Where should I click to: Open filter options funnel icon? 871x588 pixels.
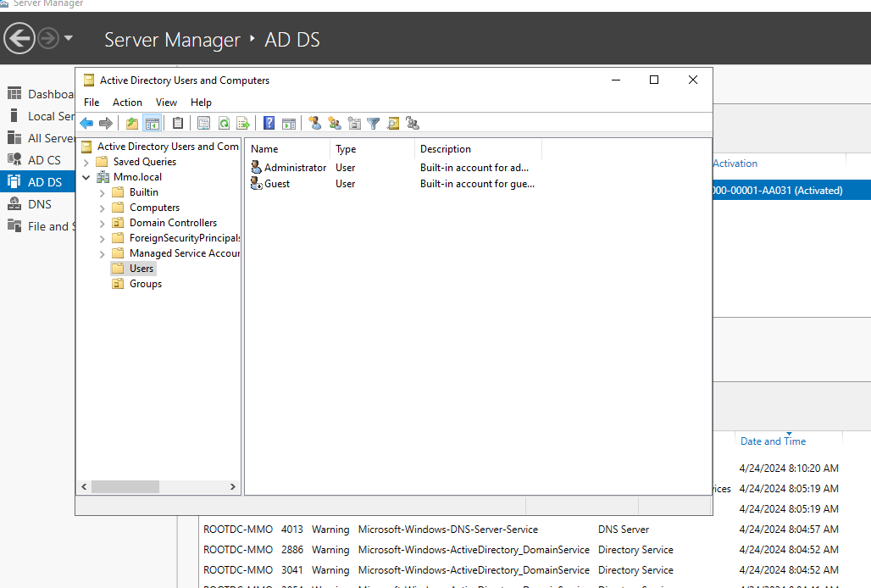(x=374, y=123)
